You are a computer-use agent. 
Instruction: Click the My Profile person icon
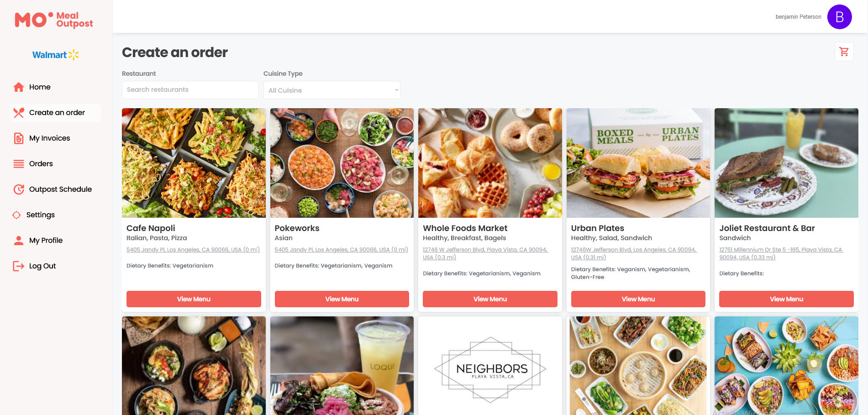pos(19,240)
